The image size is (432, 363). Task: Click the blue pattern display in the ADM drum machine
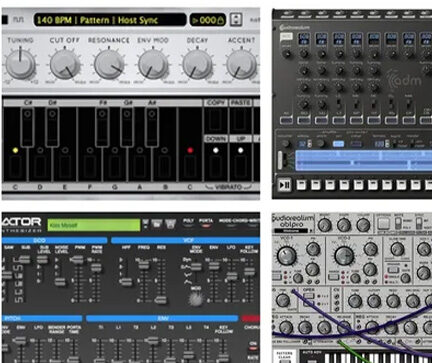coord(363,160)
